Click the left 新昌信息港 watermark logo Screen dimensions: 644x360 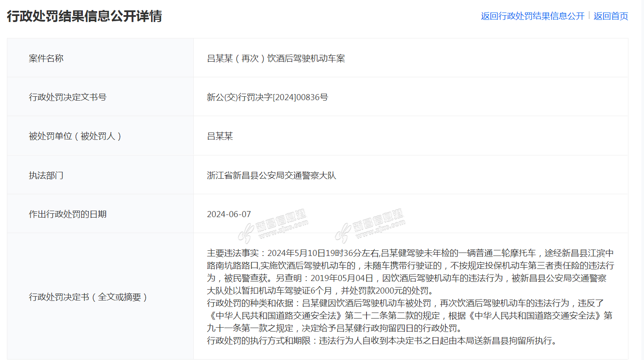273,226
